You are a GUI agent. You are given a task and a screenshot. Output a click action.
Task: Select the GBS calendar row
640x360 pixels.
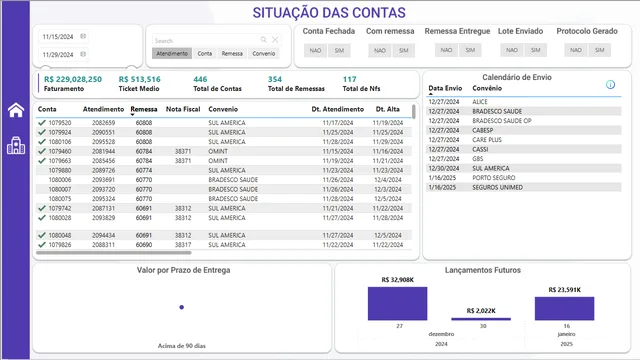524,159
